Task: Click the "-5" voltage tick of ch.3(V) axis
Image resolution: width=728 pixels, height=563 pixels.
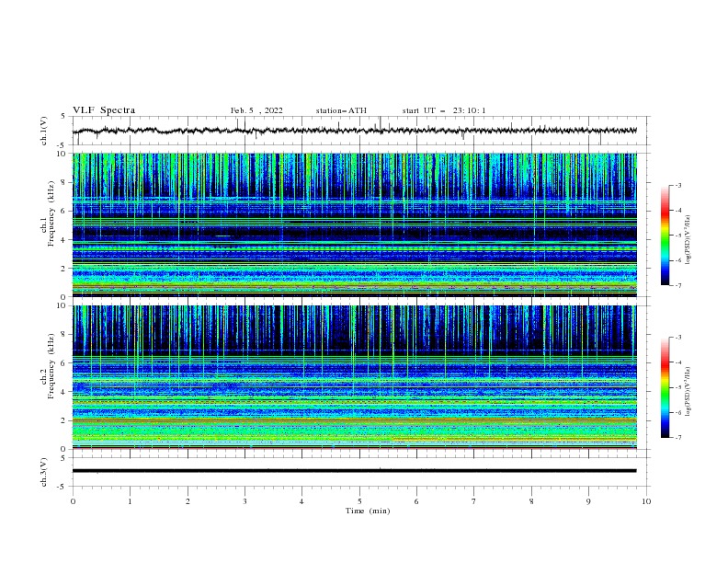Action: (x=63, y=487)
